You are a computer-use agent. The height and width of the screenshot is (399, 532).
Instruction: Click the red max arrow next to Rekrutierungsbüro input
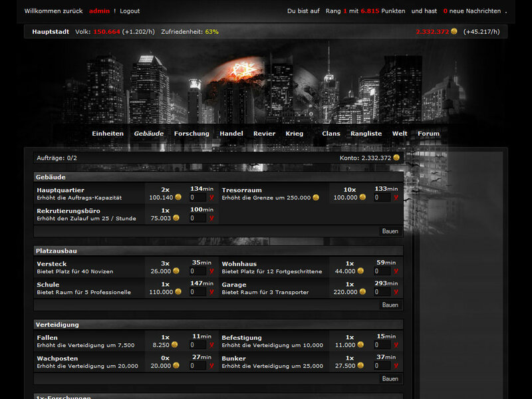click(x=212, y=218)
